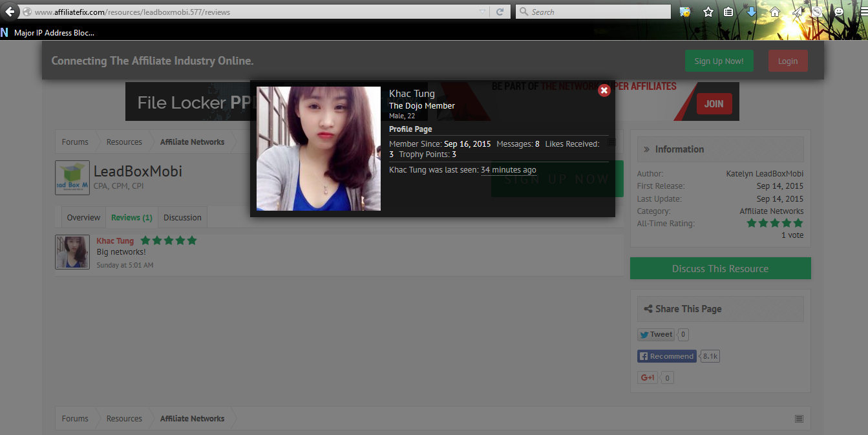Click the Tweet count bubble
Image resolution: width=868 pixels, height=435 pixels.
pyautogui.click(x=683, y=335)
